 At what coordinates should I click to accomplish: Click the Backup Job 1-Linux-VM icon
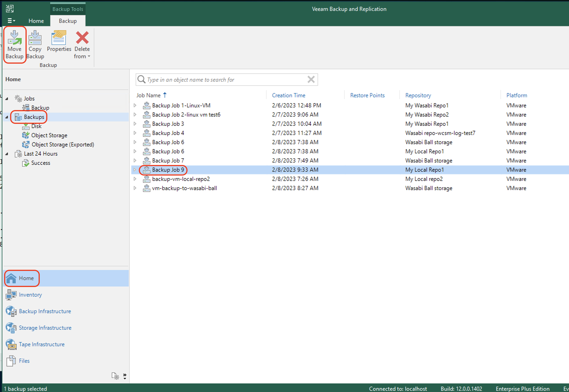147,105
